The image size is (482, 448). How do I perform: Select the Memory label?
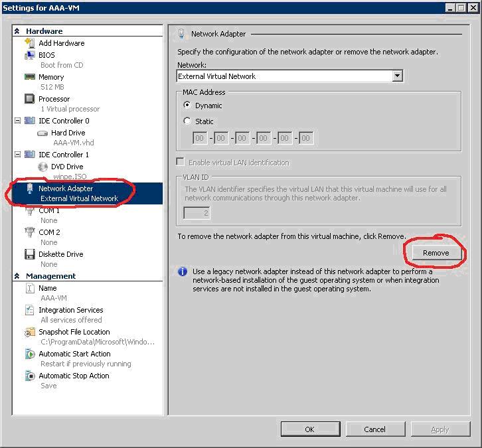[51, 77]
